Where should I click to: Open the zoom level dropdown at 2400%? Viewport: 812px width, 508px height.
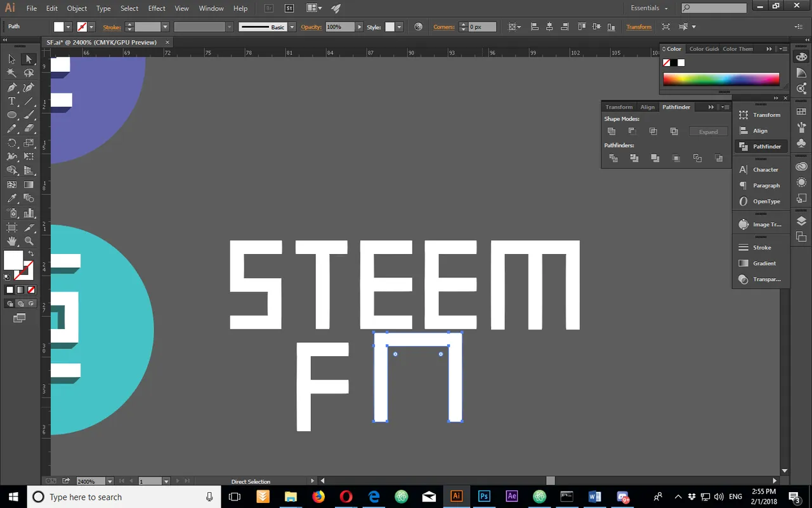[x=110, y=481]
